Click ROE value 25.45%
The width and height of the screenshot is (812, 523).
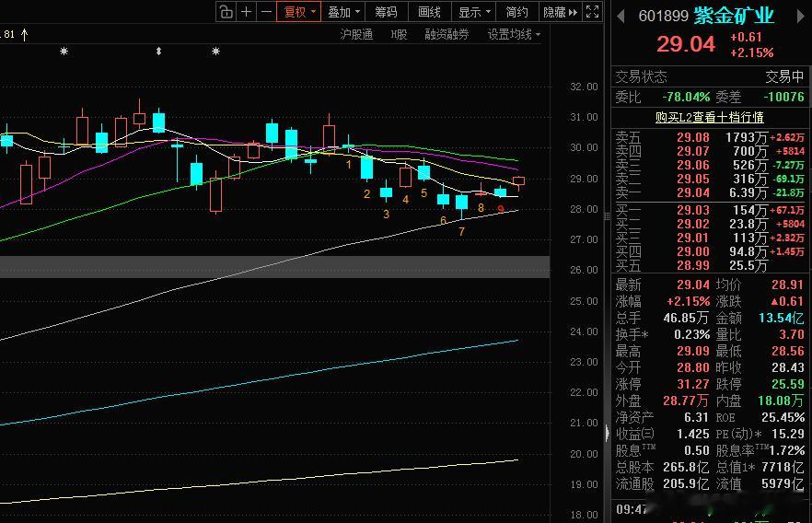783,417
